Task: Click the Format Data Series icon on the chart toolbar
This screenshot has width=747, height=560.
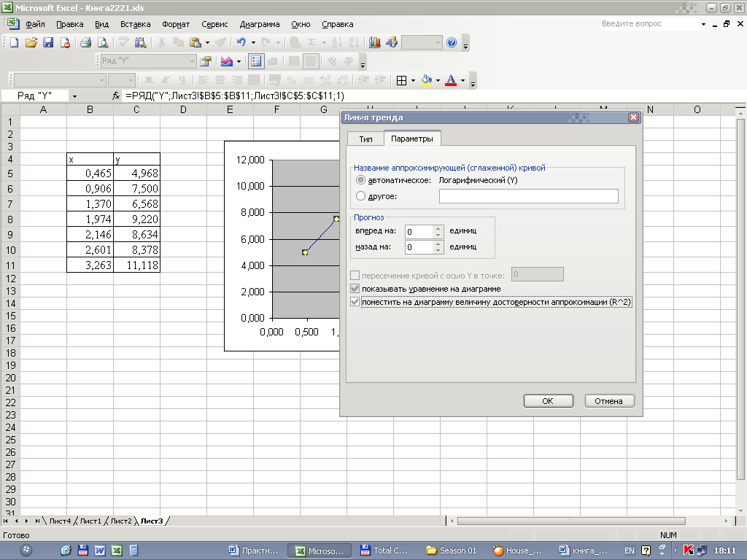Action: (205, 61)
